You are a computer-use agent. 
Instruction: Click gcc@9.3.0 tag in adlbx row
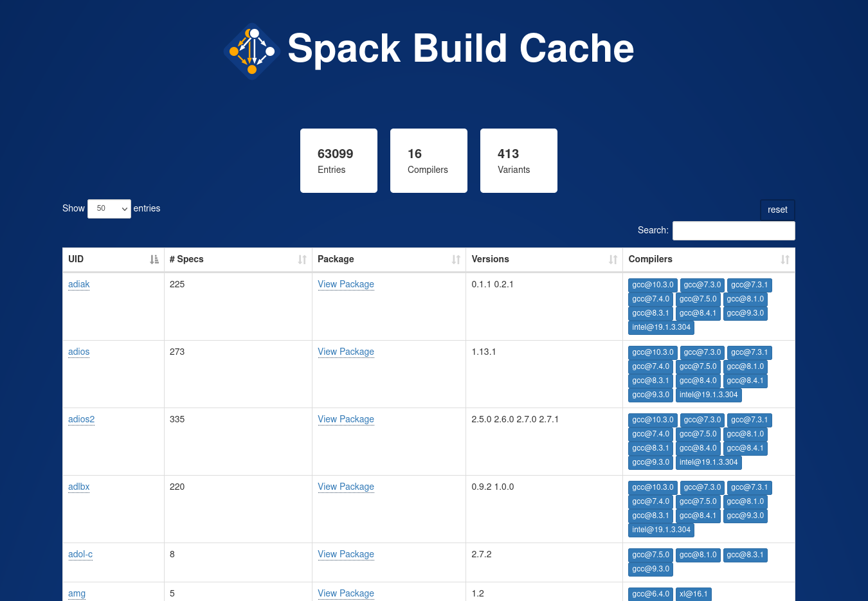745,516
